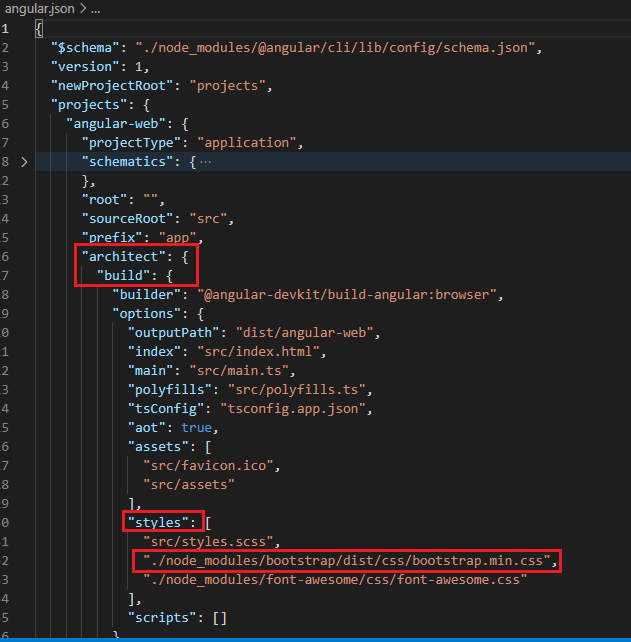This screenshot has height=642, width=631.
Task: Click the "options" key
Action: click(x=146, y=314)
